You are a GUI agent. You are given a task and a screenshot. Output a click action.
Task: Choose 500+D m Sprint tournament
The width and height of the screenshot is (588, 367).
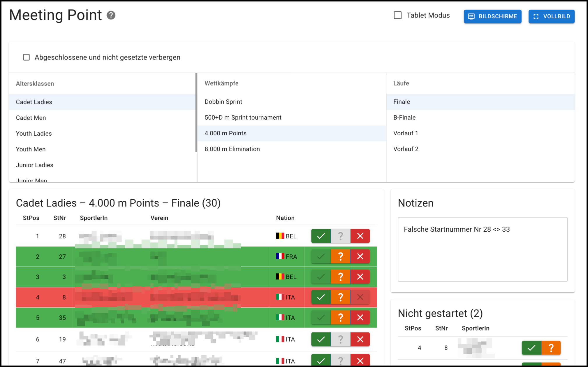pos(292,117)
